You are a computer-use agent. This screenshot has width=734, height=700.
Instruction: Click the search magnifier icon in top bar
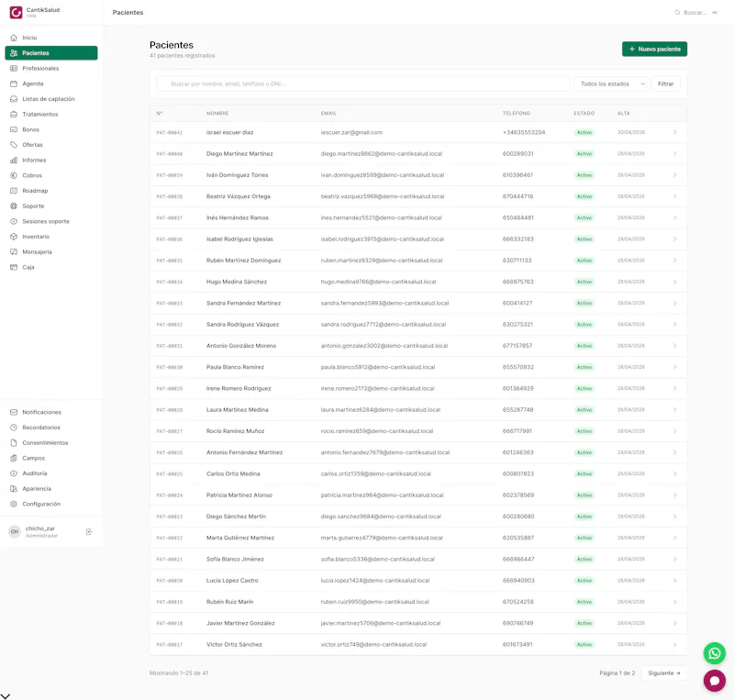point(677,13)
